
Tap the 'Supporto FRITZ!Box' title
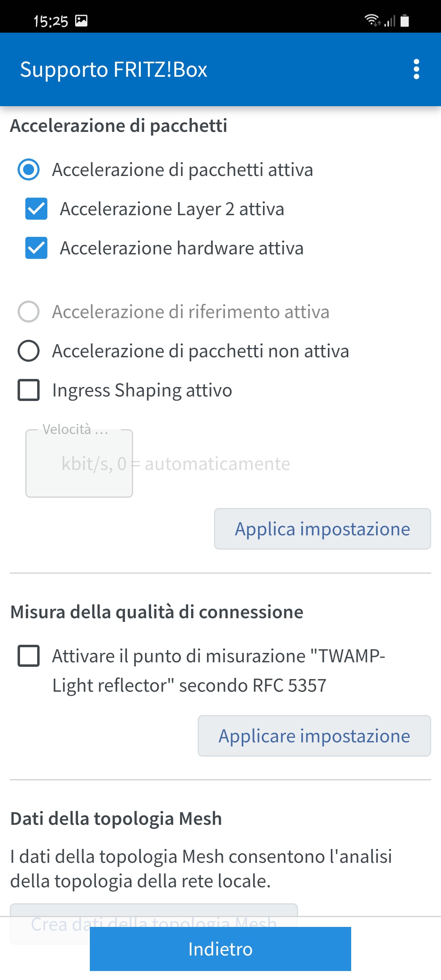114,69
